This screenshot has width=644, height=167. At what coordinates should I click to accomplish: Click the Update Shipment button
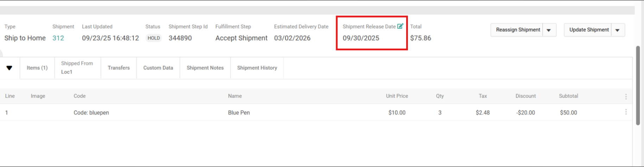[x=589, y=30]
